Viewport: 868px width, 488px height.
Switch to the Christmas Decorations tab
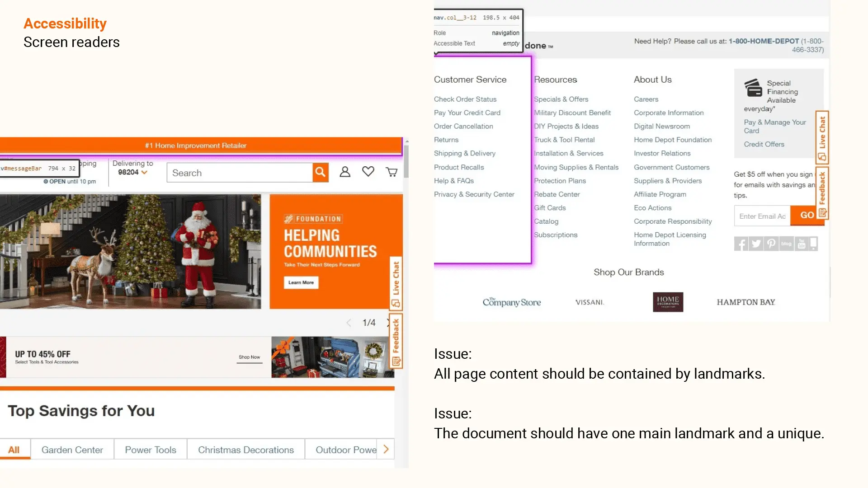[246, 450]
